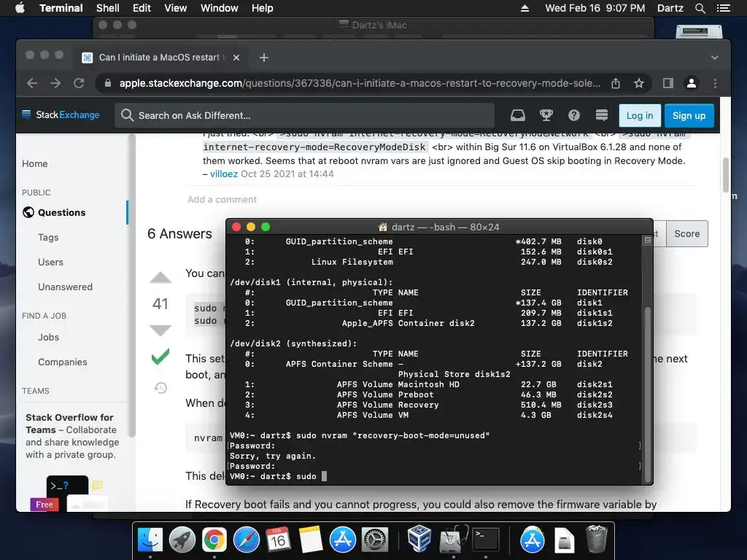Open the Chrome three-dot menu
Image resolution: width=747 pixels, height=560 pixels.
pyautogui.click(x=715, y=83)
